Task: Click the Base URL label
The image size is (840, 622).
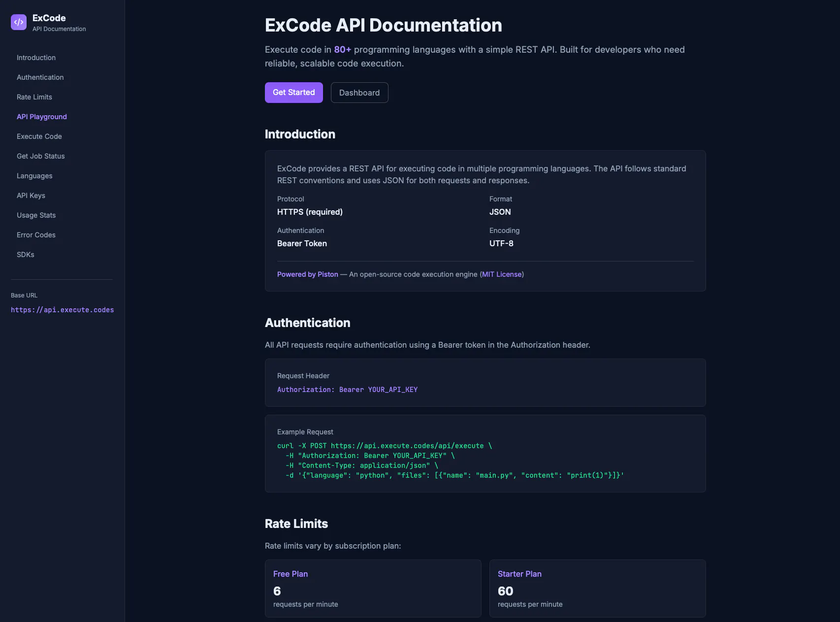Action: tap(24, 295)
